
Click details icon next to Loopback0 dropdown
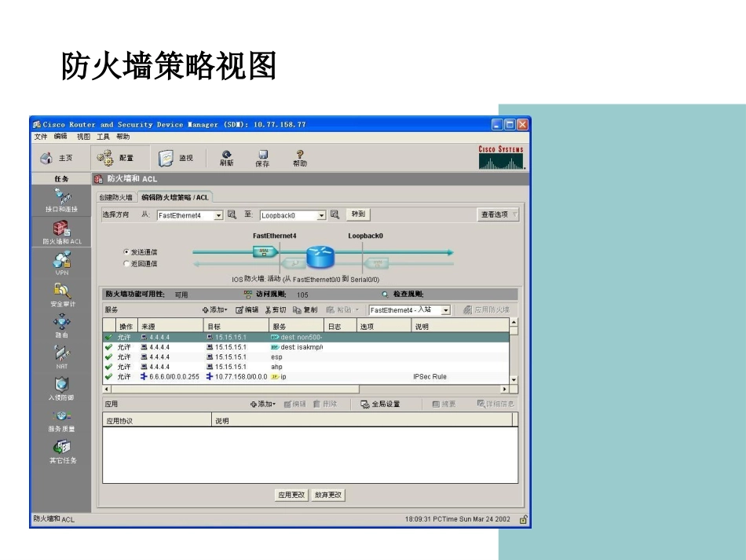(x=335, y=214)
